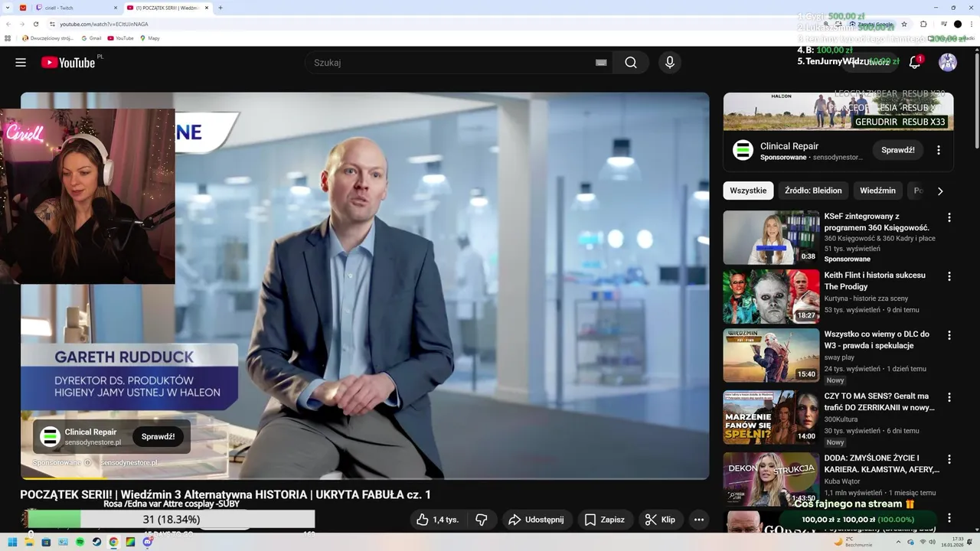This screenshot has height=551, width=980.
Task: Open Steam from the taskbar
Action: point(96,542)
